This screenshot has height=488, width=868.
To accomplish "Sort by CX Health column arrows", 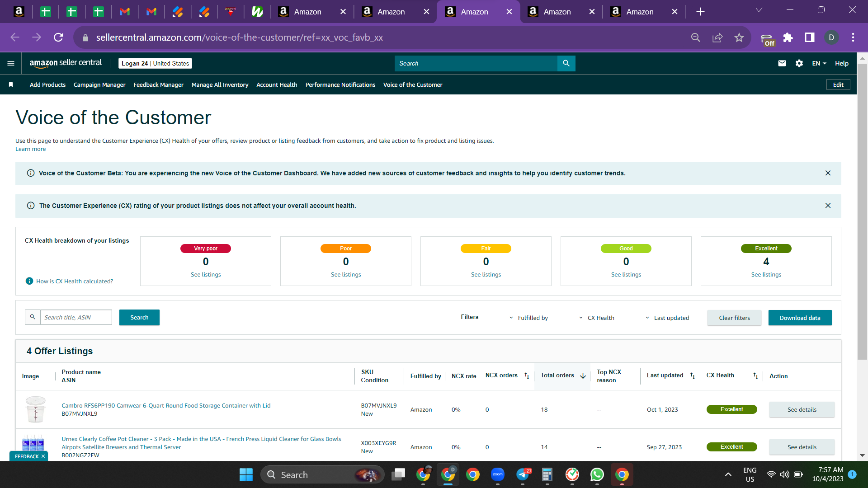I will [755, 376].
